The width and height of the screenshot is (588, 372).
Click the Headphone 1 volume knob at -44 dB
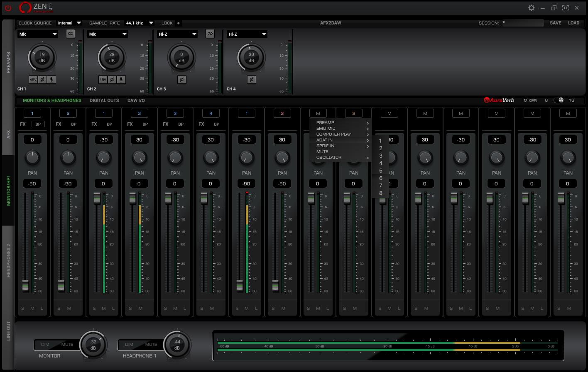pyautogui.click(x=177, y=345)
